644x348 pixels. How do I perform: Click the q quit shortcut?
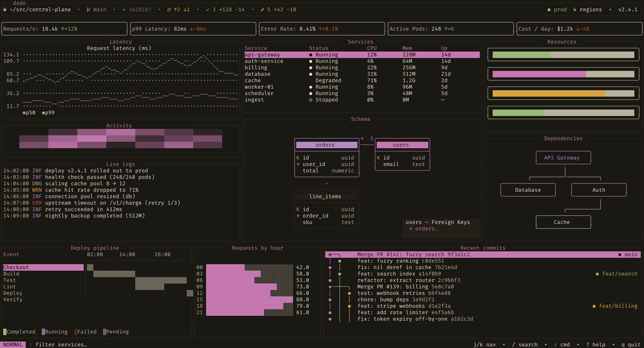tap(631, 345)
